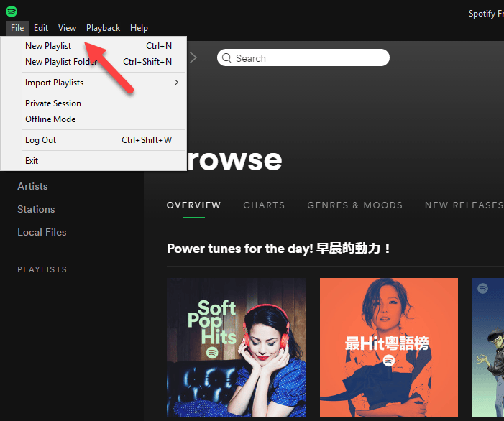
Task: Choose Log Out from the menu
Action: pyautogui.click(x=93, y=140)
